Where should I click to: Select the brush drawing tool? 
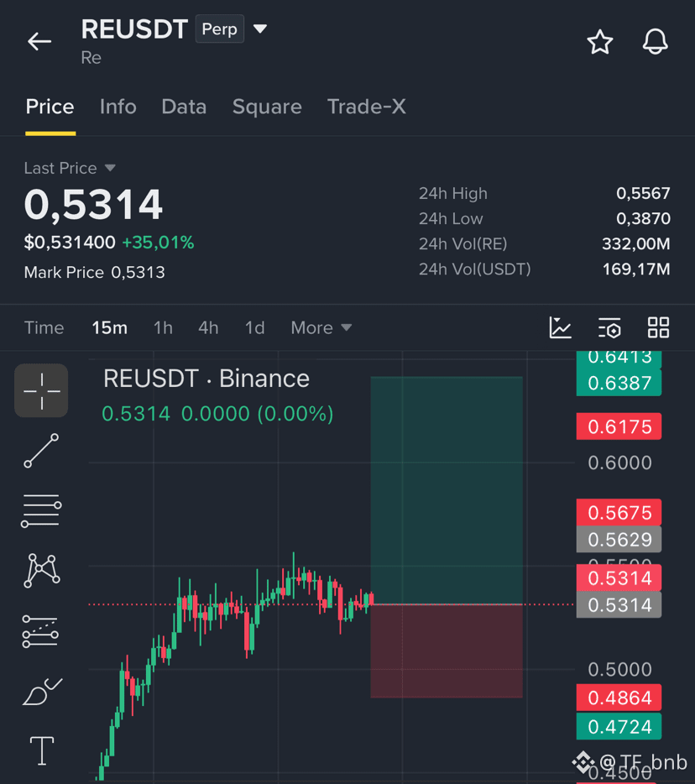[x=42, y=692]
